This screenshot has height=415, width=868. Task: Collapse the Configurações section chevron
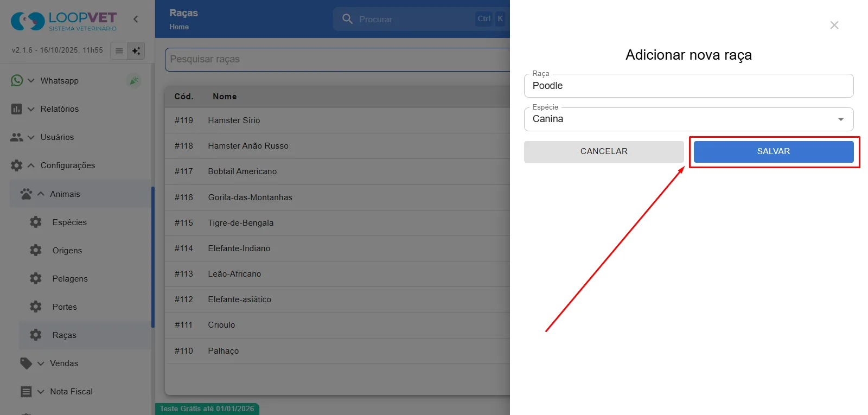pos(31,165)
